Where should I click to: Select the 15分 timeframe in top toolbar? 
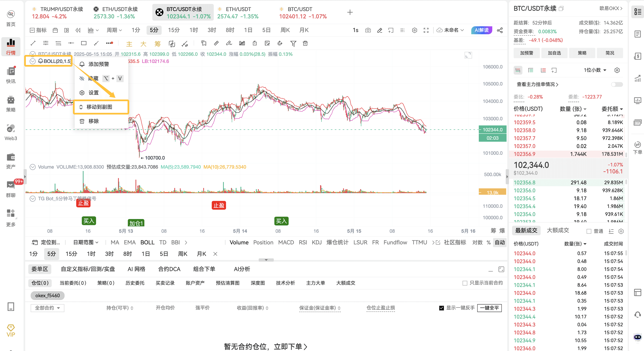click(x=174, y=30)
